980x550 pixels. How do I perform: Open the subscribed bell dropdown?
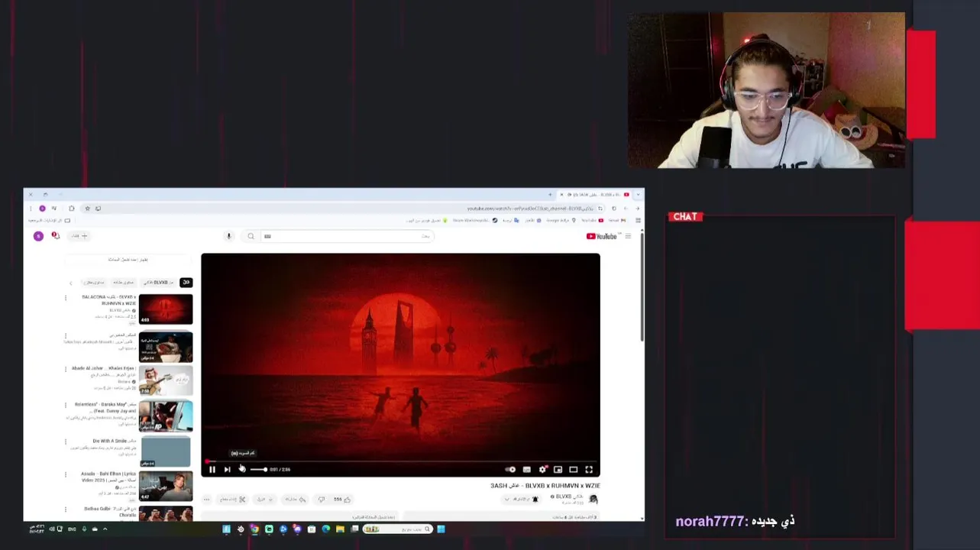(x=521, y=500)
